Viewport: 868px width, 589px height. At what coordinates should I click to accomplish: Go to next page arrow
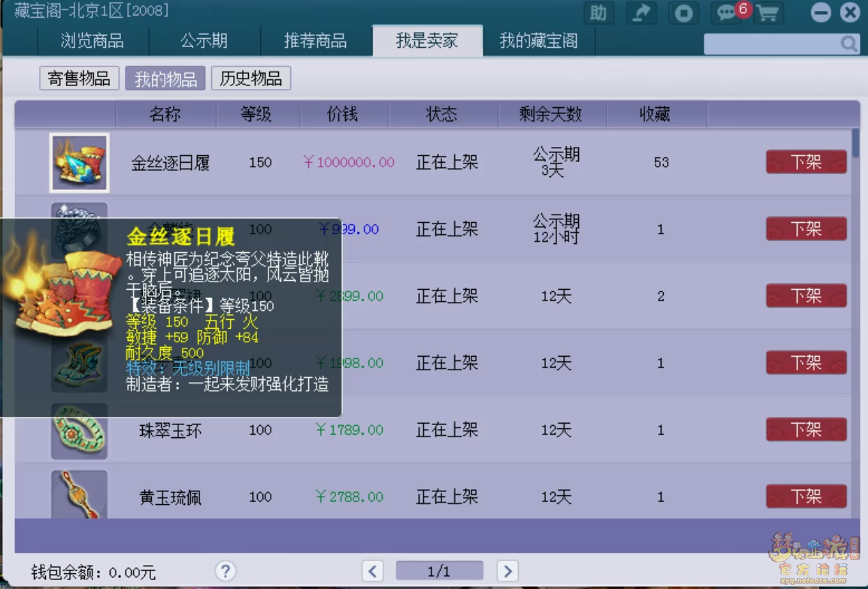point(507,571)
